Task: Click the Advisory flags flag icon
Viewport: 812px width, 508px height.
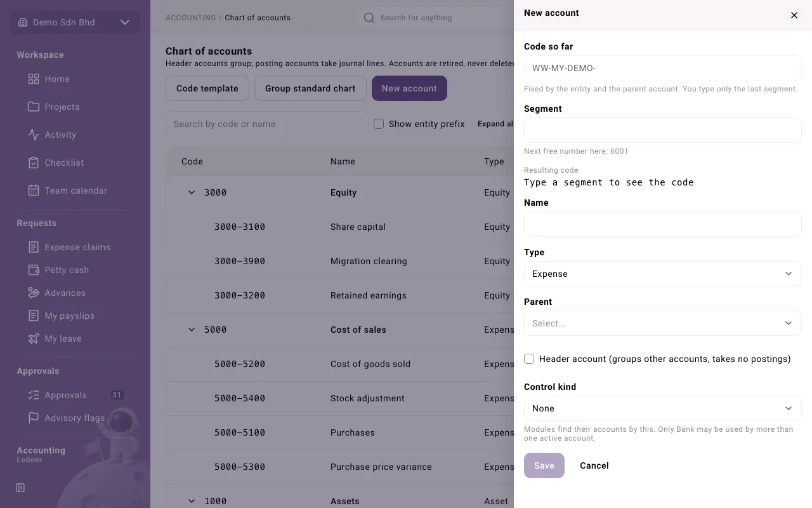Action: click(x=34, y=418)
